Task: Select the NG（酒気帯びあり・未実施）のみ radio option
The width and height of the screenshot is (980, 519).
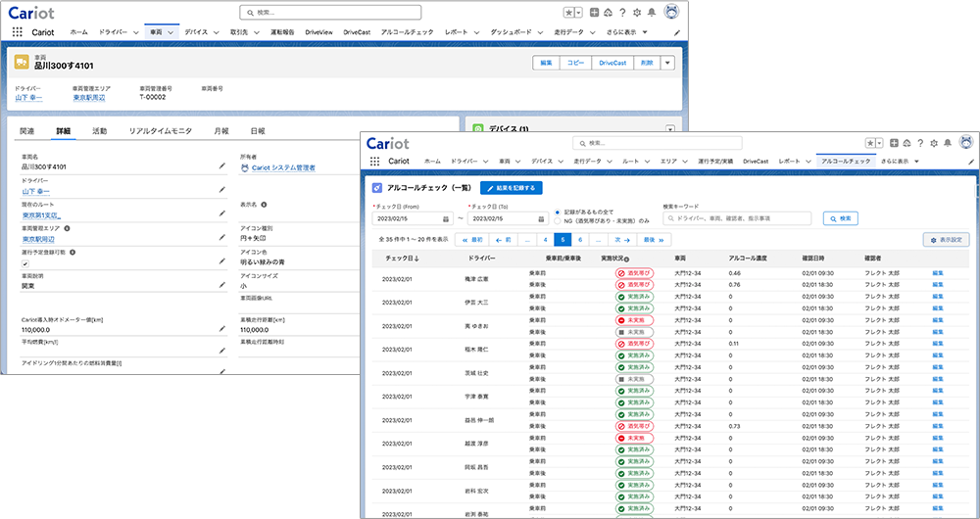Action: pyautogui.click(x=557, y=220)
